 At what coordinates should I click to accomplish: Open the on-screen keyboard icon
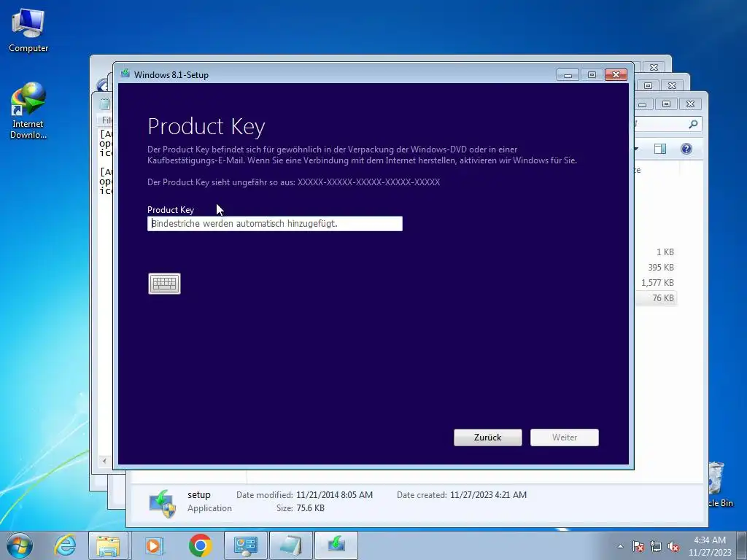[164, 284]
